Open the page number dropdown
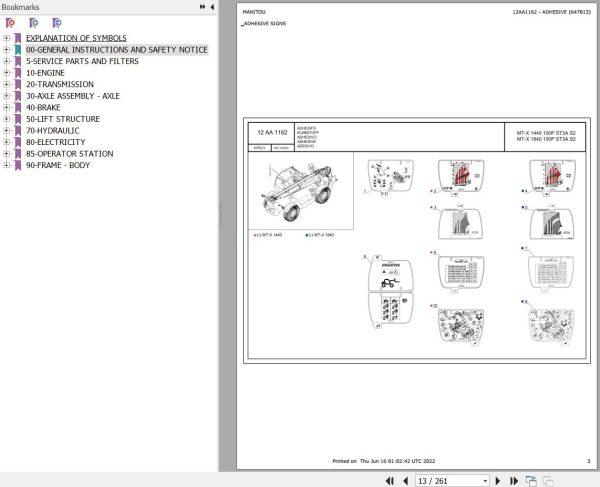The width and height of the screenshot is (600, 487). (485, 481)
